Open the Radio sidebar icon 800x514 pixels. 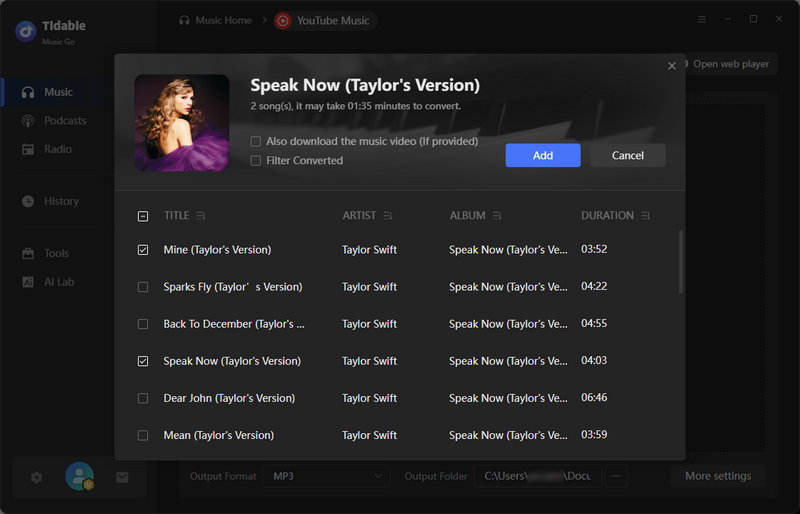tap(28, 150)
